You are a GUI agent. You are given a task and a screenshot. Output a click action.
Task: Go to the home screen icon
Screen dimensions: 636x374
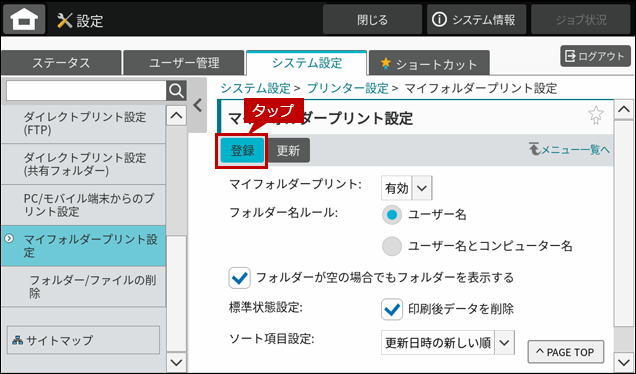point(24,19)
